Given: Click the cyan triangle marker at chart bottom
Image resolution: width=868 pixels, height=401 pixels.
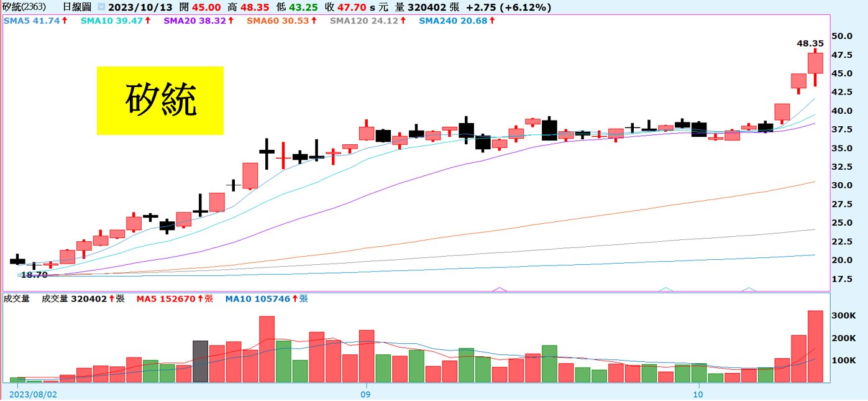Looking at the screenshot, I should [665, 289].
